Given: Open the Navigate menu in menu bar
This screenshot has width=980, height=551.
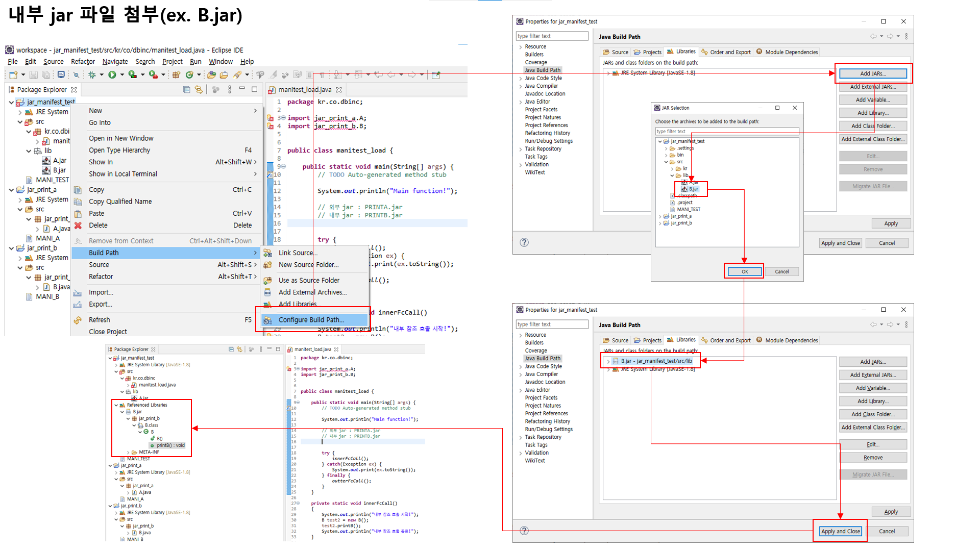Looking at the screenshot, I should pos(115,62).
